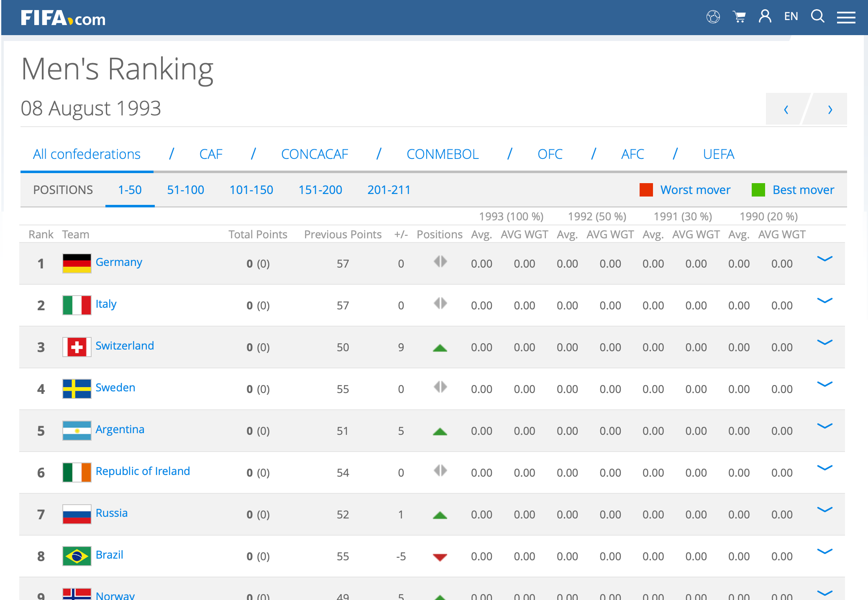The width and height of the screenshot is (868, 600).
Task: Click Switzerland's green up-arrow position icon
Action: pos(440,348)
